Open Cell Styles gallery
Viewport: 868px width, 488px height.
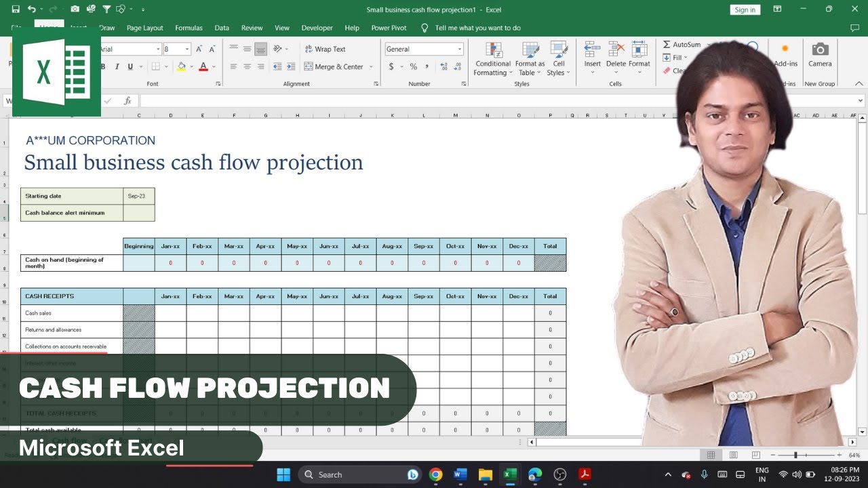559,59
